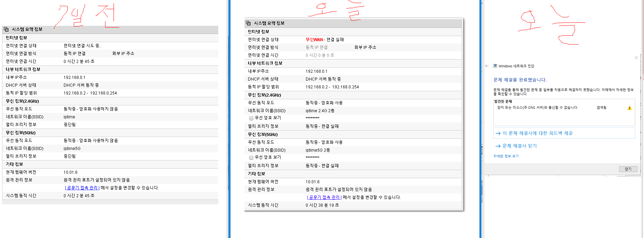Image resolution: width=644 pixels, height=238 pixels.
Task: Click the yellow warning icon beside 검색됨
Action: point(629,108)
